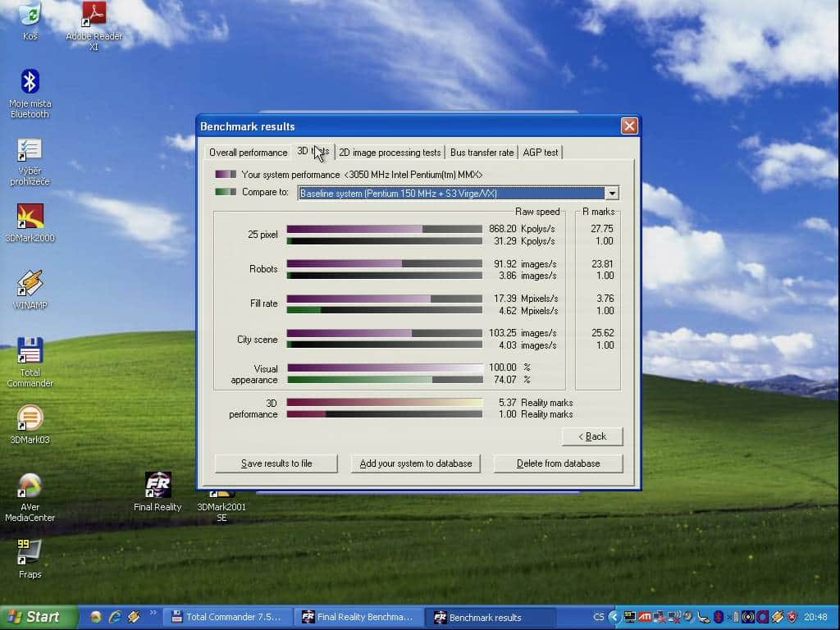Click Fraps tray icon showing 99
Viewport: 840px width, 630px height.
[x=630, y=617]
